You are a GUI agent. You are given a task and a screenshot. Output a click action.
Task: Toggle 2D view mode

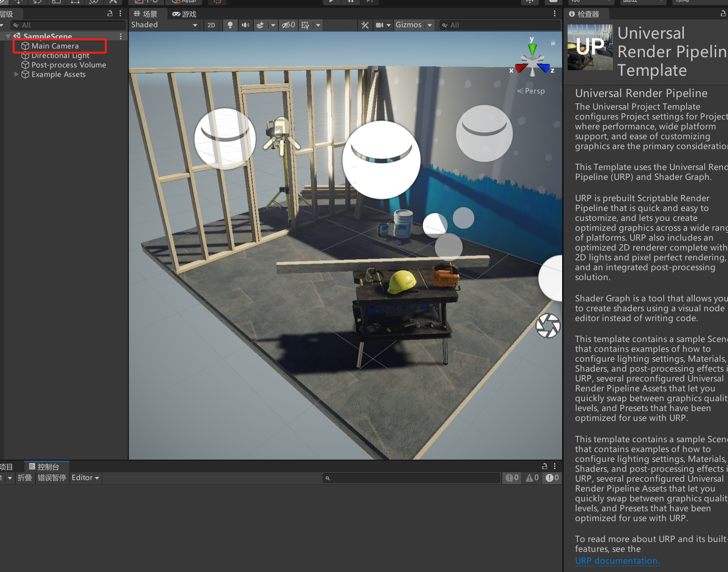pos(211,25)
